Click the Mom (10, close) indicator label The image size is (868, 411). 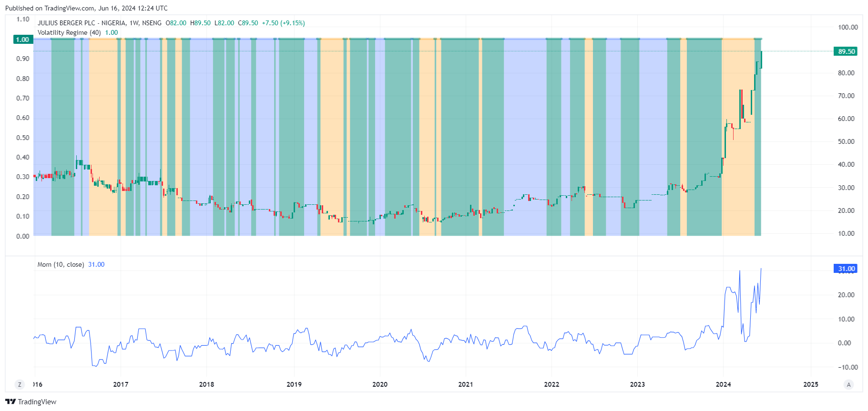[61, 264]
